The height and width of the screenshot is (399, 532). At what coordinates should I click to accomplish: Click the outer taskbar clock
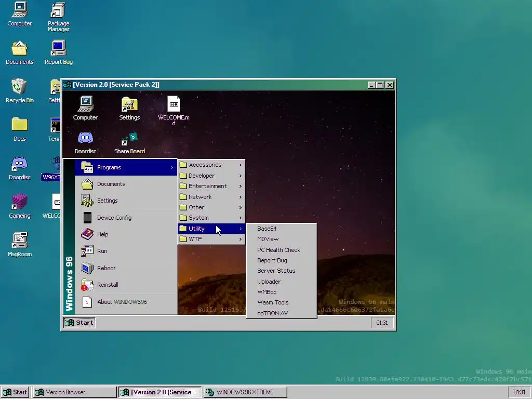(x=520, y=392)
